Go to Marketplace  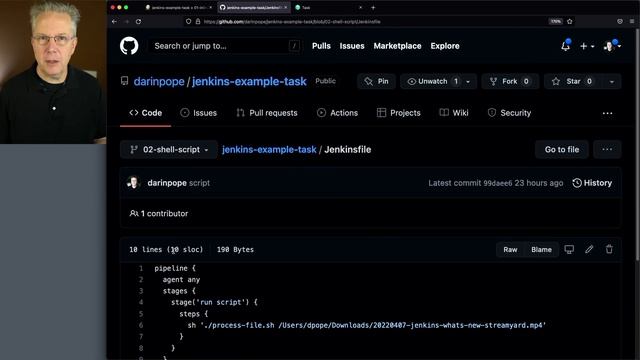click(397, 46)
